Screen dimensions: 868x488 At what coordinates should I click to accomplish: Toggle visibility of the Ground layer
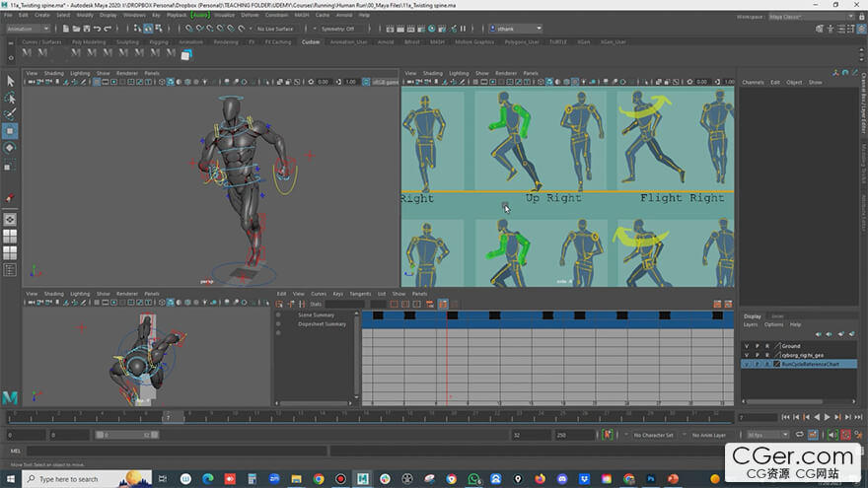(x=747, y=346)
